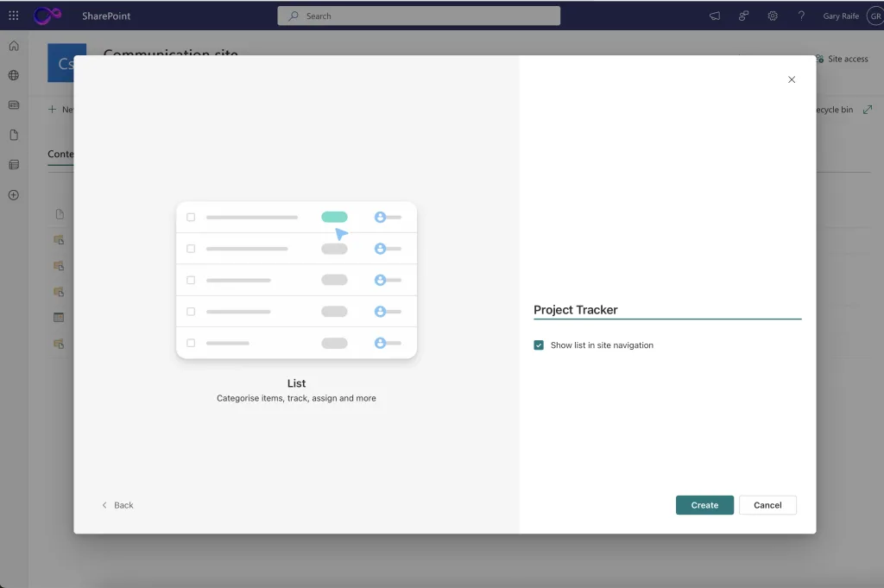Click the Home icon in left sidebar

point(14,46)
